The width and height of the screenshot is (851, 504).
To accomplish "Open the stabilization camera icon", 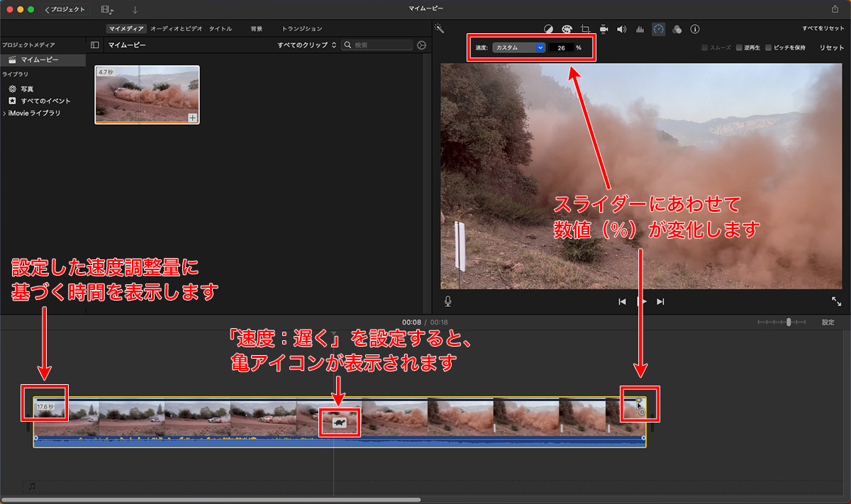I will coord(604,29).
